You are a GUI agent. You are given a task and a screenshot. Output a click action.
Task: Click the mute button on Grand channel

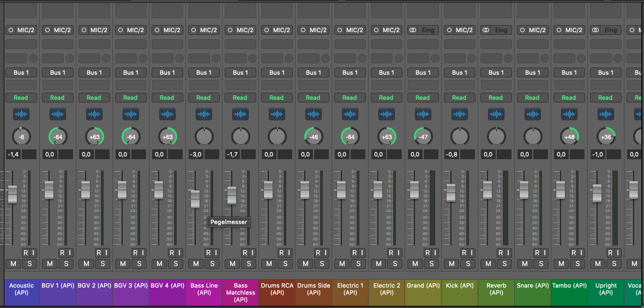415,264
